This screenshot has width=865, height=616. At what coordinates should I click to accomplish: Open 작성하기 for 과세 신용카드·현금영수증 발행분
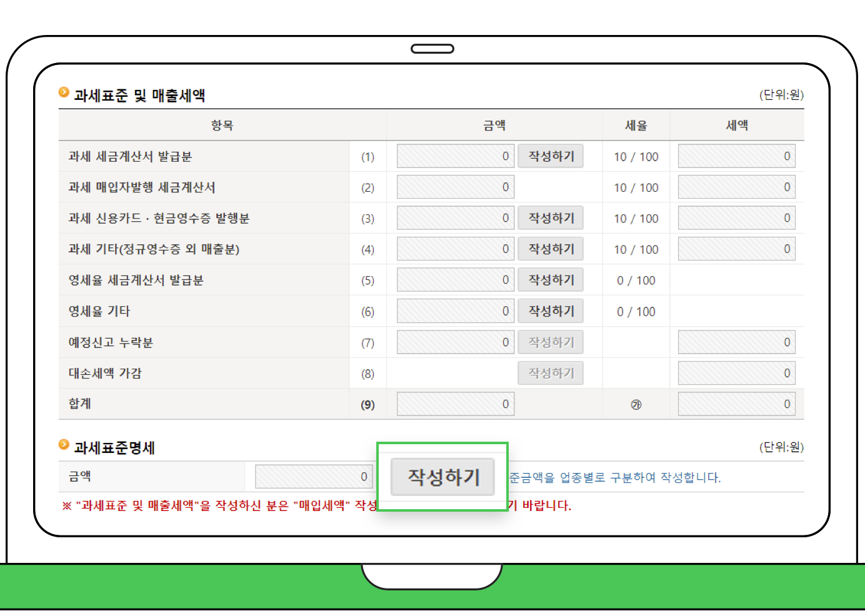[x=550, y=217]
